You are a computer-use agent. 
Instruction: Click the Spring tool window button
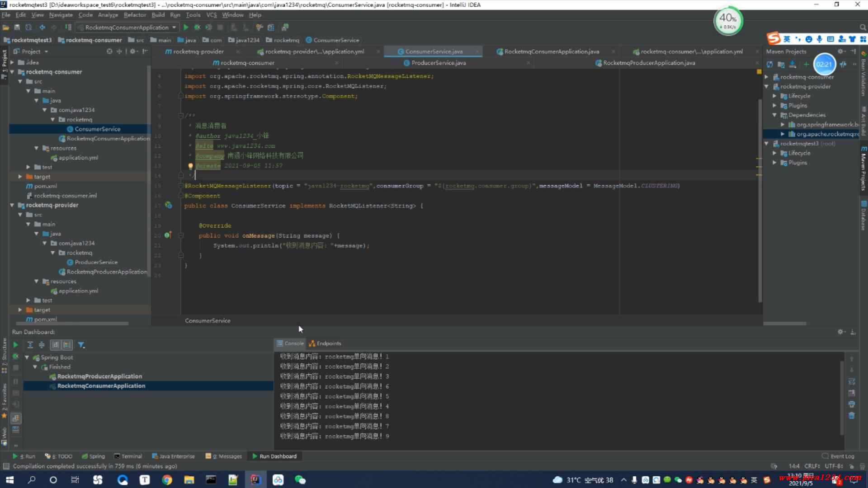tap(93, 456)
